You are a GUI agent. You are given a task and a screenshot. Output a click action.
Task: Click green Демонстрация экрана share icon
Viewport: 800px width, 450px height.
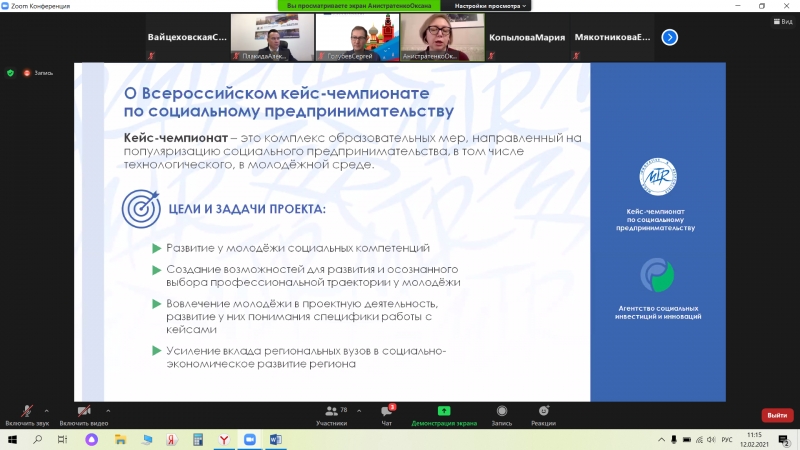pyautogui.click(x=444, y=411)
